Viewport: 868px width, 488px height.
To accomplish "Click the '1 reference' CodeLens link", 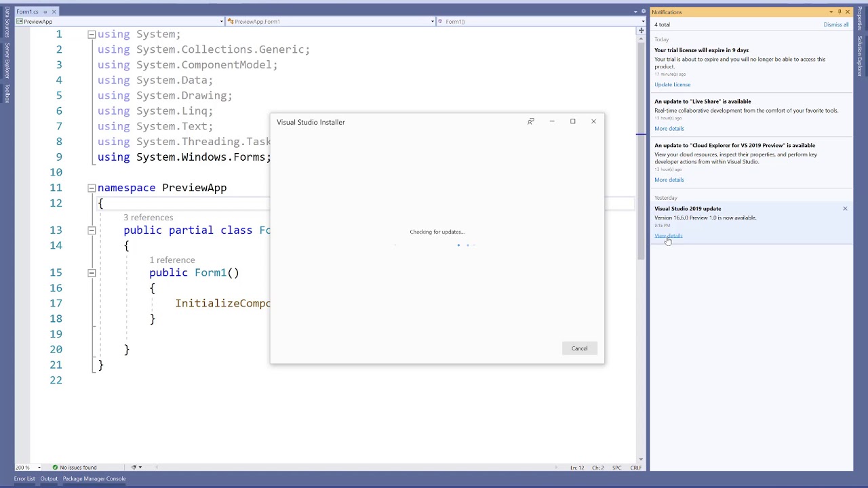I will 172,260.
